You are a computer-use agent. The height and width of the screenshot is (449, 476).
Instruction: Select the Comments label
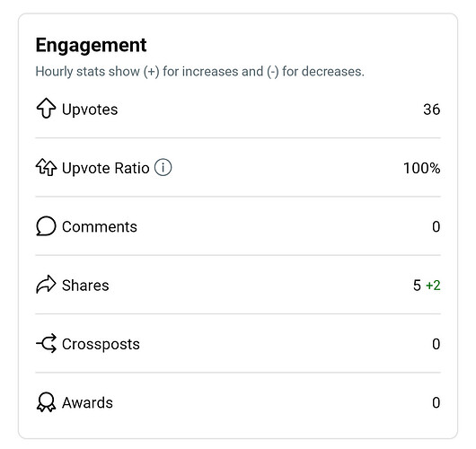100,227
